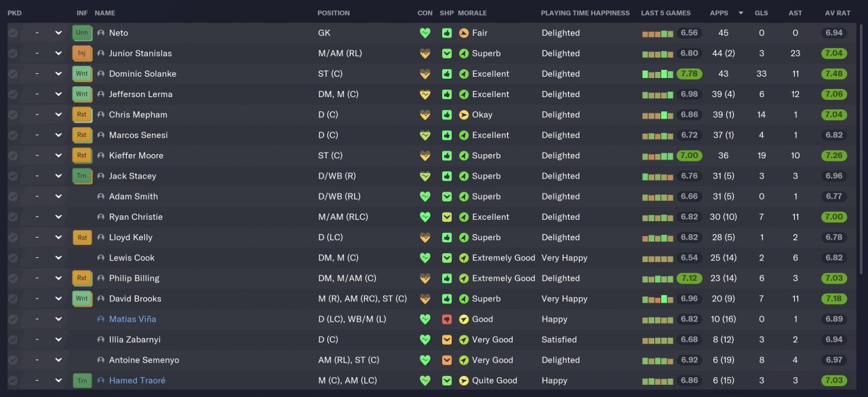Click Junior Stanislas's injury 'Inj' icon

point(82,53)
